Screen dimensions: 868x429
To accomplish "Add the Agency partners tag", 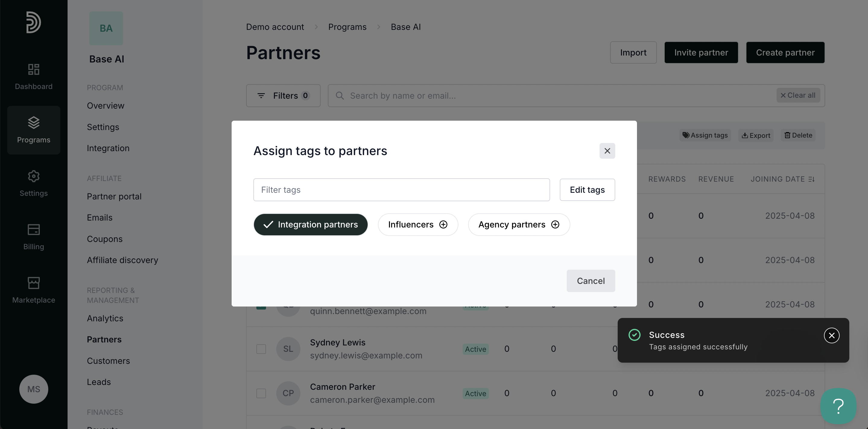I will (x=519, y=224).
